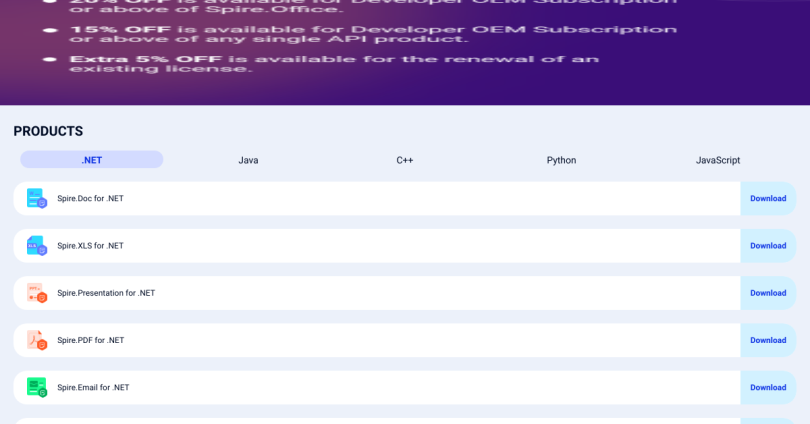Screen dimensions: 810x424
Task: Go to the JavaScript products tab
Action: click(x=718, y=160)
